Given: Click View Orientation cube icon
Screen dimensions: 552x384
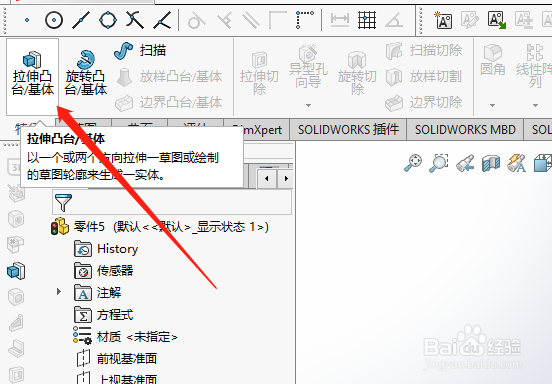Looking at the screenshot, I should 542,163.
